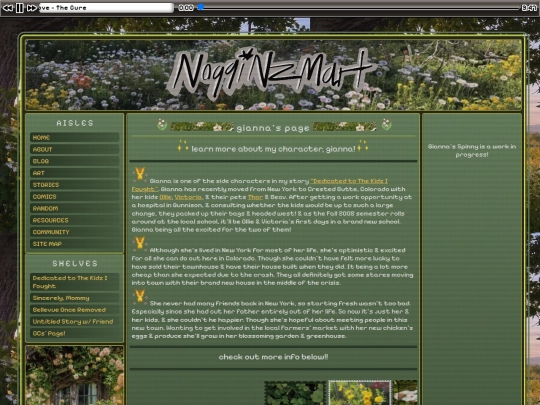Open the RESOURCES page

pyautogui.click(x=74, y=220)
